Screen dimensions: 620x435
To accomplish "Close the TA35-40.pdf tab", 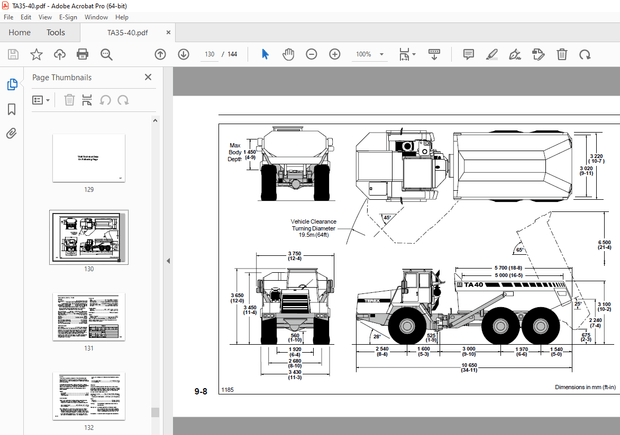I will pos(168,32).
